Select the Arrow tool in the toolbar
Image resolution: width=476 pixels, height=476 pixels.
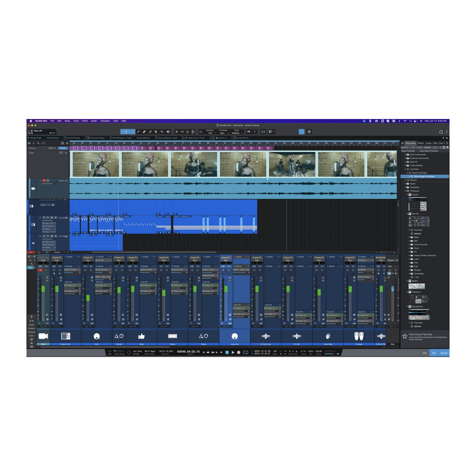tap(126, 132)
